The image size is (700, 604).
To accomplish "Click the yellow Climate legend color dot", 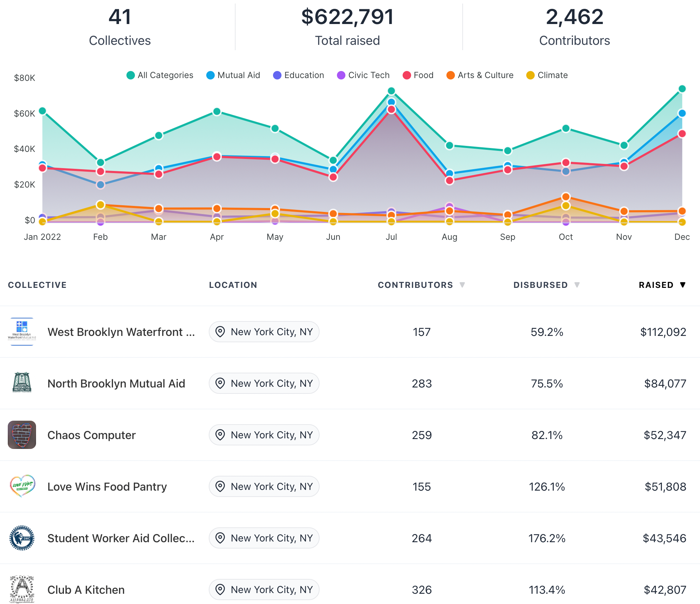I will [530, 75].
